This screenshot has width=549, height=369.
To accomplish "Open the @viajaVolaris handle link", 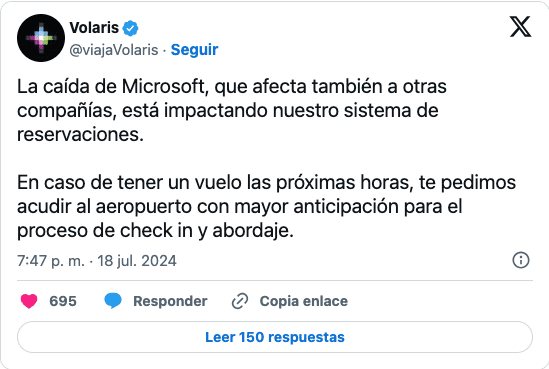I will click(x=114, y=50).
